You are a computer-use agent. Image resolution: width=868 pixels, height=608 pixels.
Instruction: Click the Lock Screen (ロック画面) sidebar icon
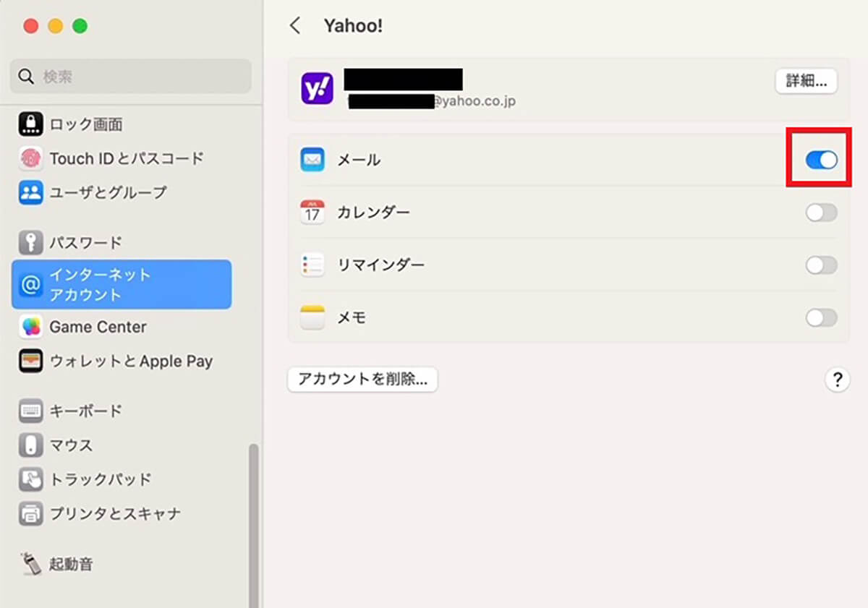click(x=30, y=124)
